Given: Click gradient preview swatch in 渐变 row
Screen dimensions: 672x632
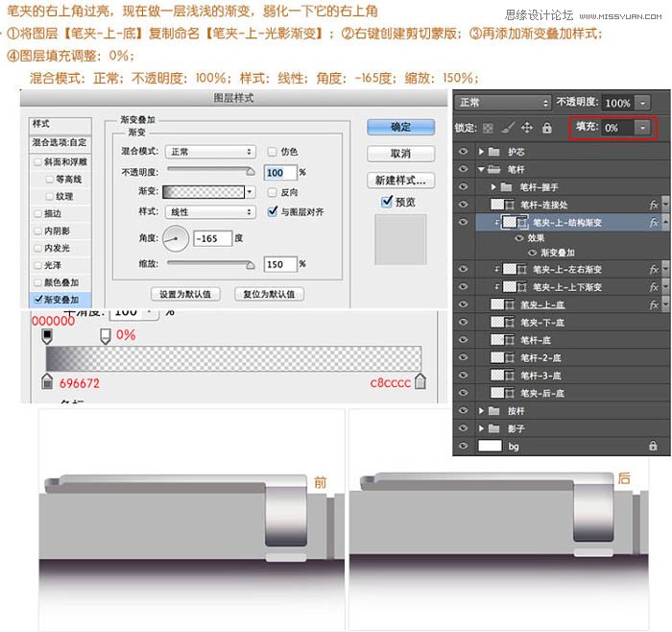Looking at the screenshot, I should [204, 192].
